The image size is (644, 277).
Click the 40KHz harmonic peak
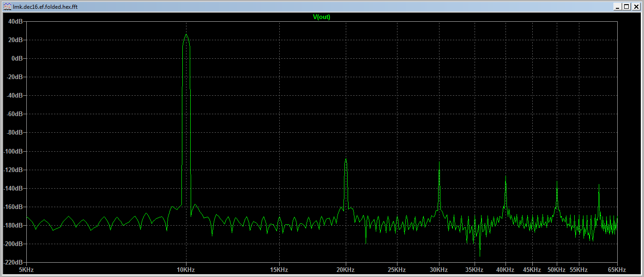point(506,176)
